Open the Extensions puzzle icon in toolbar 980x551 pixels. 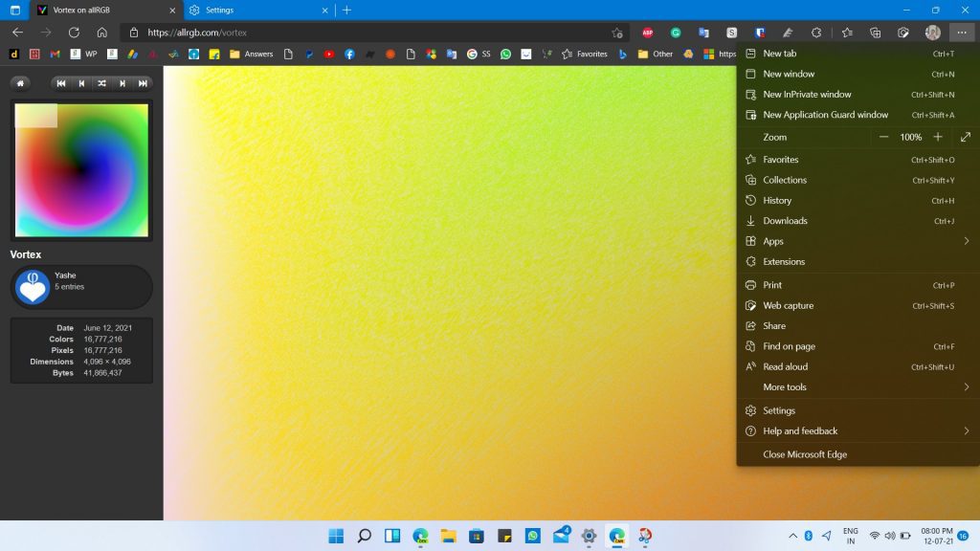click(817, 33)
